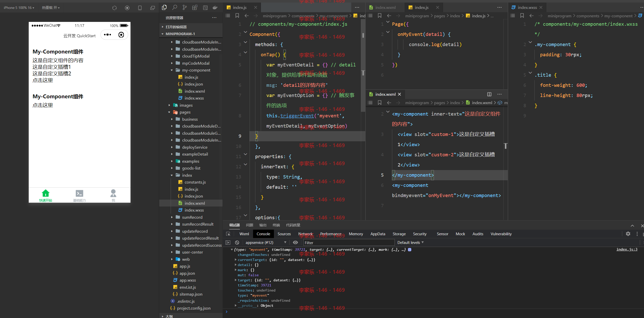Open the appservice (#12) context dropdown
The image size is (644, 318).
pos(266,243)
